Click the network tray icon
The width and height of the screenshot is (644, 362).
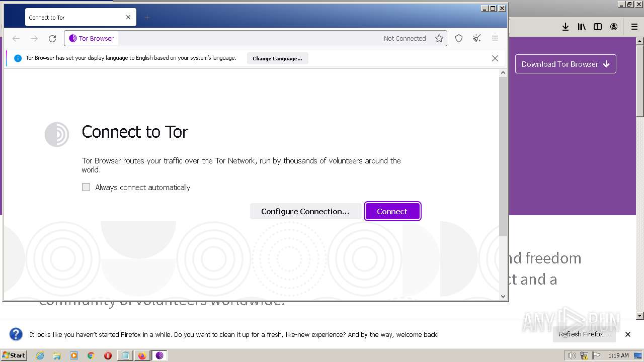pyautogui.click(x=584, y=355)
